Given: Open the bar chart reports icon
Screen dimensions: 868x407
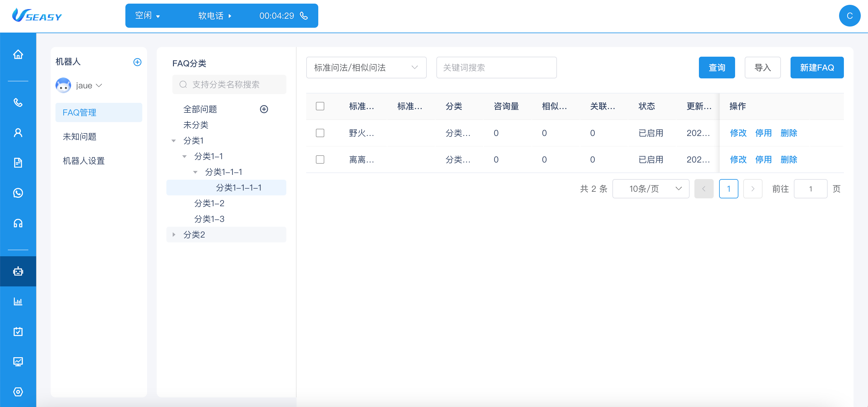Looking at the screenshot, I should tap(18, 301).
